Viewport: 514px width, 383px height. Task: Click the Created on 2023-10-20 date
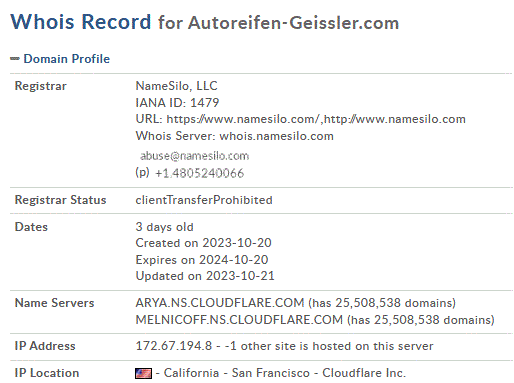[203, 243]
